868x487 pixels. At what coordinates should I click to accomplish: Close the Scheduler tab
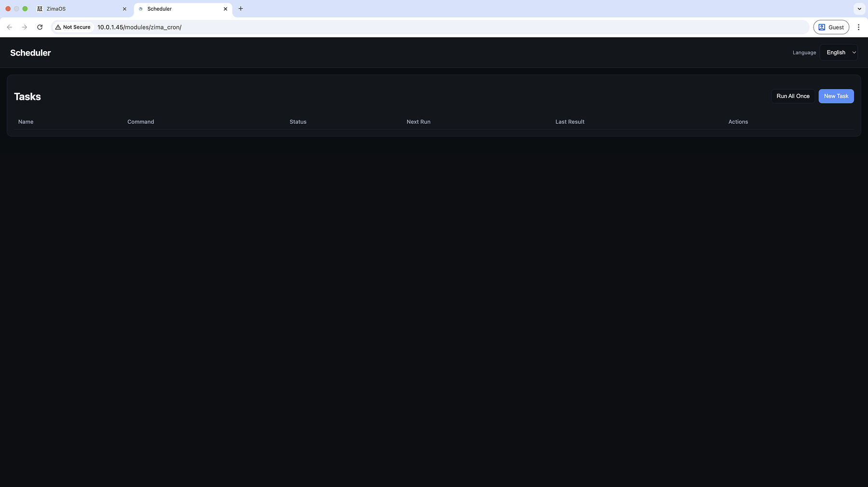(225, 9)
